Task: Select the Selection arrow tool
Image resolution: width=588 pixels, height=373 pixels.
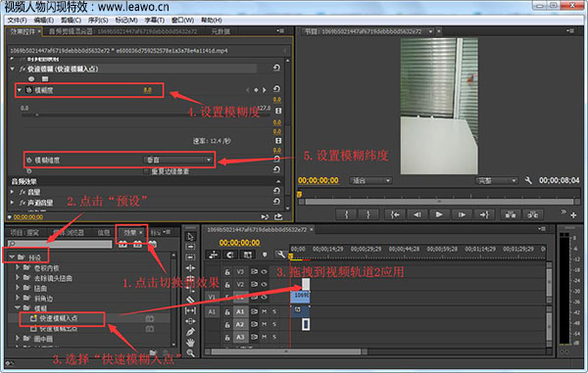Action: click(190, 236)
